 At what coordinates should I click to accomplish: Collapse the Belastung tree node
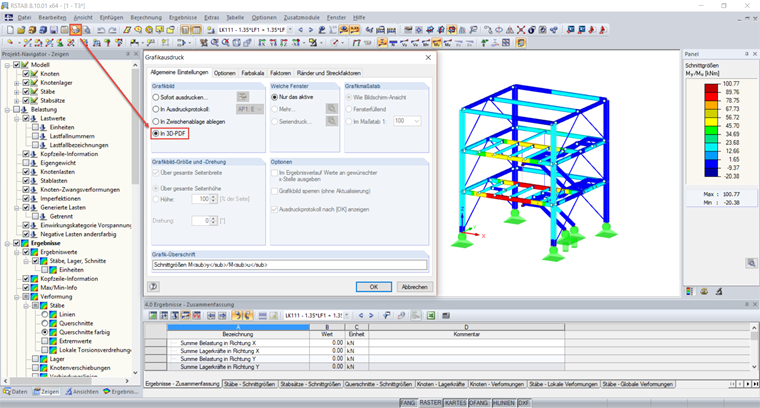[7, 110]
